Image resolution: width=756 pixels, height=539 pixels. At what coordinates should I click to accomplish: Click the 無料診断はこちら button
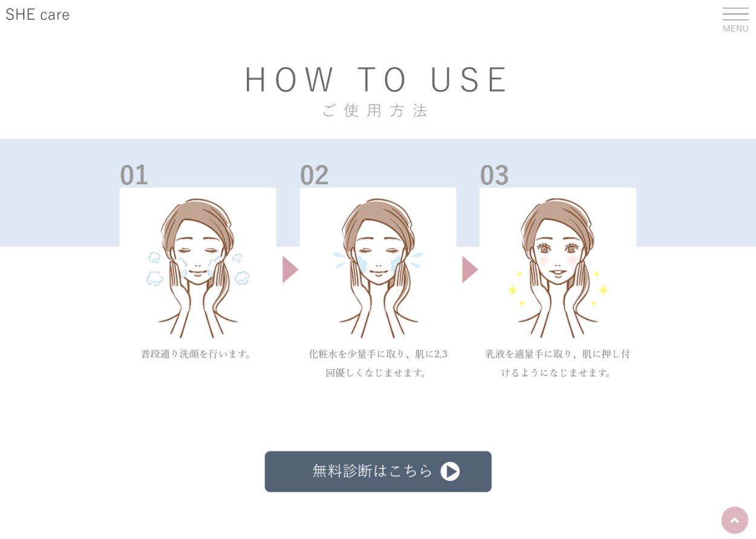378,471
